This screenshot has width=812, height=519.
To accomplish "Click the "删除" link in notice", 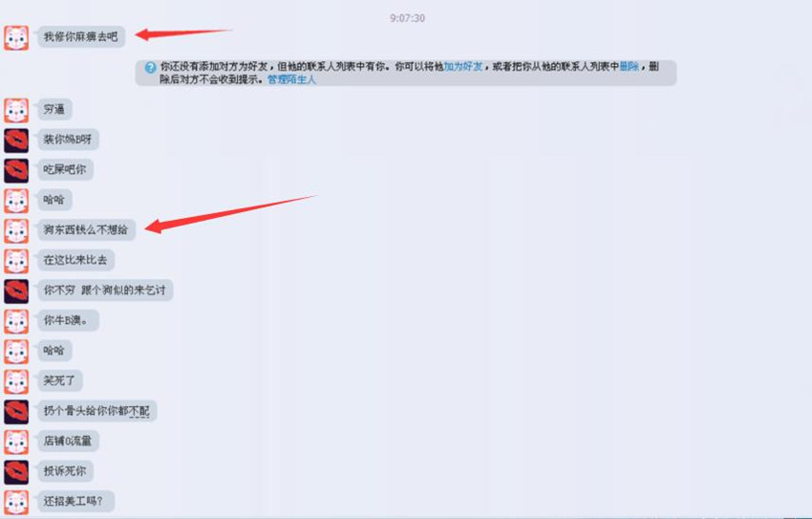I will coord(629,66).
